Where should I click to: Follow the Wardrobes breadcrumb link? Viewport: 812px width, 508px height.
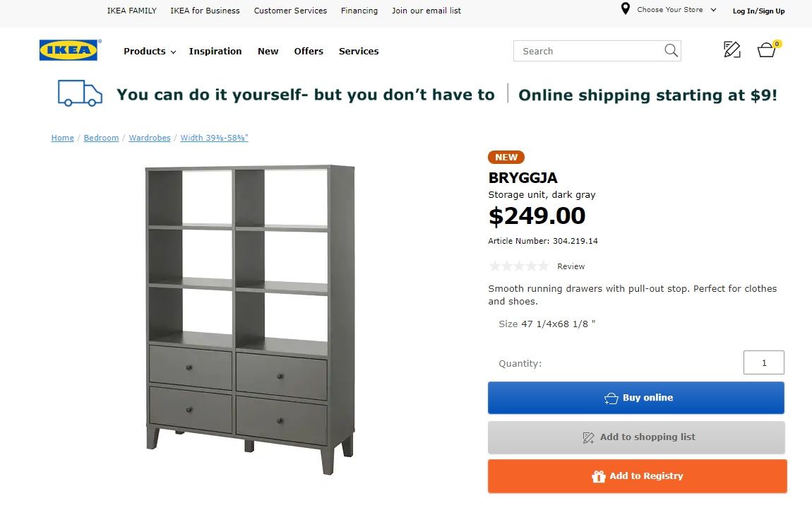(150, 138)
